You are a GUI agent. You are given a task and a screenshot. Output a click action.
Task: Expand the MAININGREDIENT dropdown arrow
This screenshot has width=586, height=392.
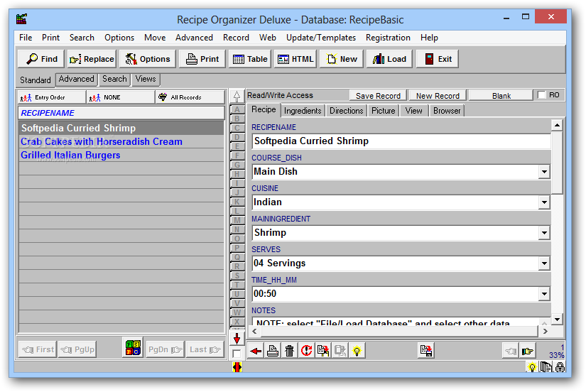[544, 233]
